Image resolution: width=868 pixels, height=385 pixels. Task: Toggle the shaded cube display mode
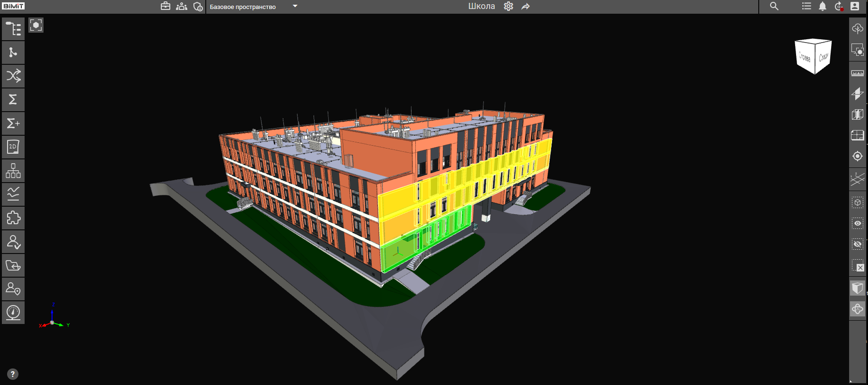(x=857, y=288)
